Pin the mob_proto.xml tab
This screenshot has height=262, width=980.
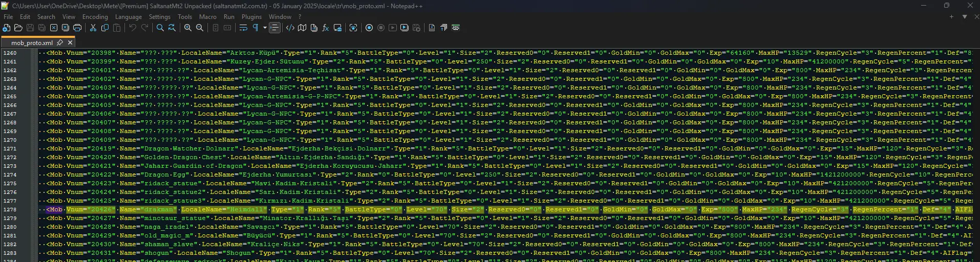[x=60, y=42]
